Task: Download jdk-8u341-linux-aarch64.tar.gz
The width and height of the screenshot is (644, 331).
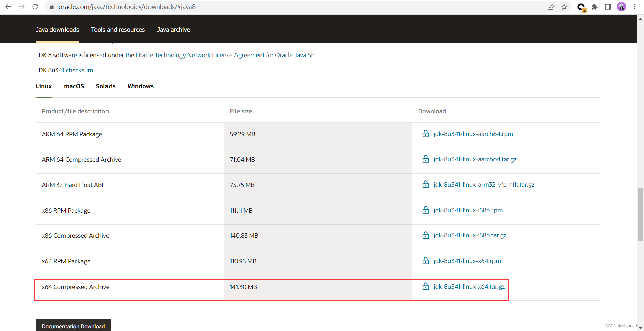Action: pyautogui.click(x=475, y=159)
